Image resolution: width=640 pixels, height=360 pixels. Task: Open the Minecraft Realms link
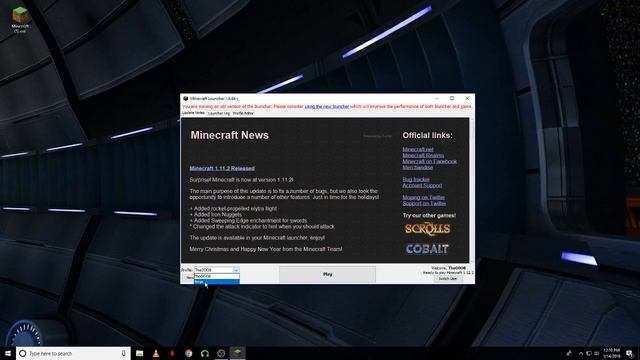423,156
